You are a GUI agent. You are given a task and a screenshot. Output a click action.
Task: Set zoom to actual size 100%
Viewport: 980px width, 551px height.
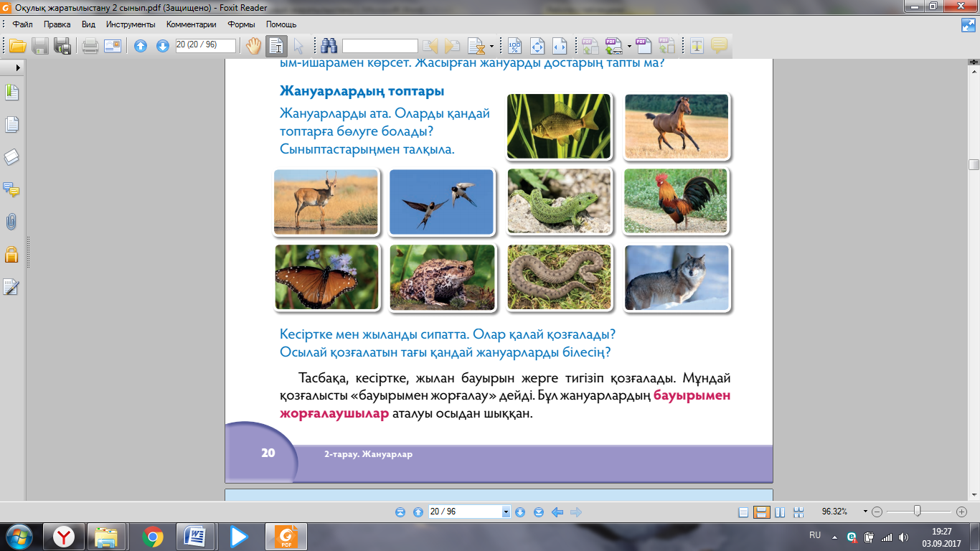coord(515,46)
